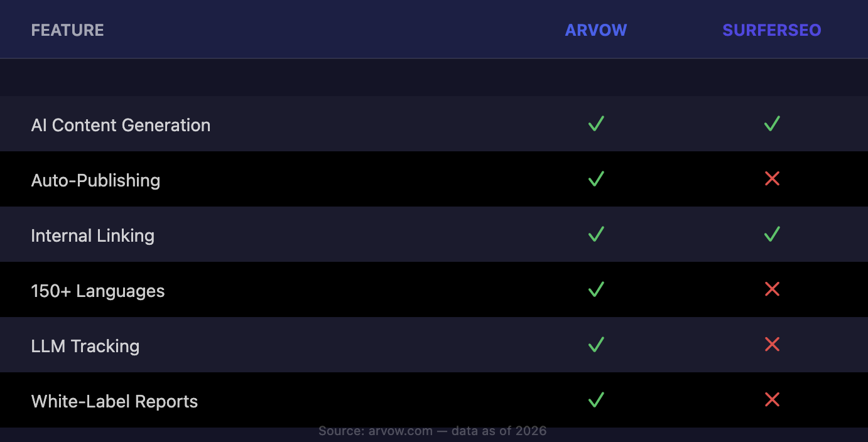Click Arvow's White-Label Reports checkmark
The width and height of the screenshot is (868, 442).
(x=596, y=400)
